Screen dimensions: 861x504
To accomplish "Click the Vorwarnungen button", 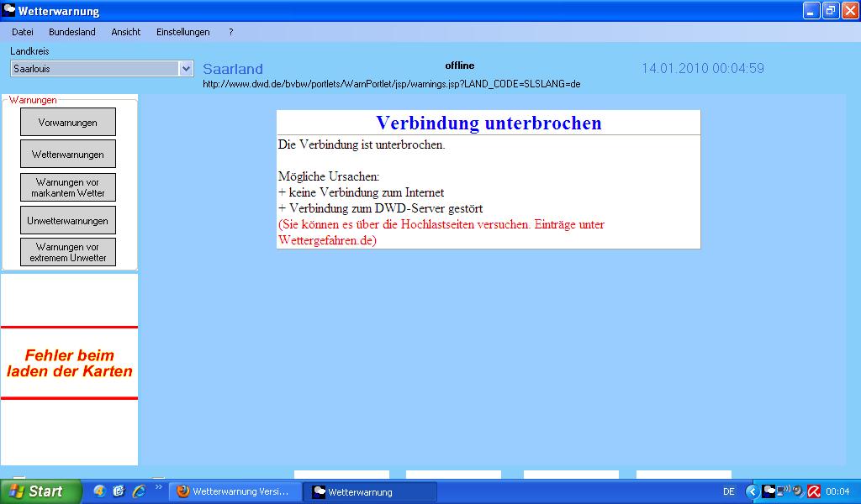I will pyautogui.click(x=68, y=122).
